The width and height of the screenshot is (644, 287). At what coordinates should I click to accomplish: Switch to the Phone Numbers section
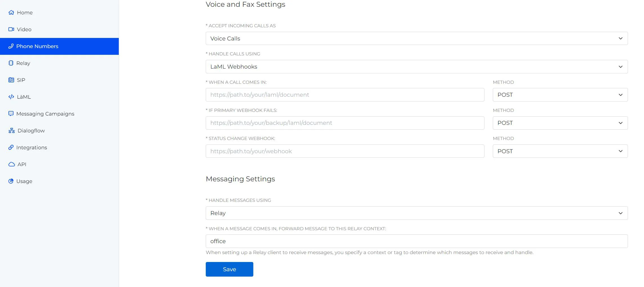point(37,46)
